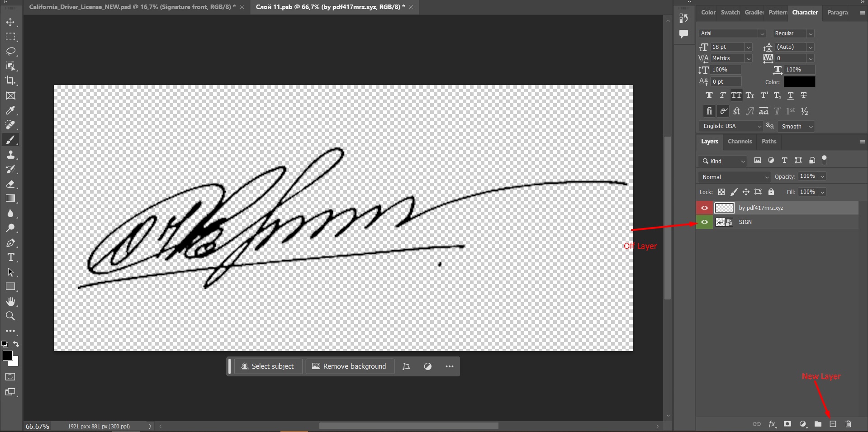Image resolution: width=868 pixels, height=432 pixels.
Task: Hide the SIGN layer
Action: coord(704,222)
